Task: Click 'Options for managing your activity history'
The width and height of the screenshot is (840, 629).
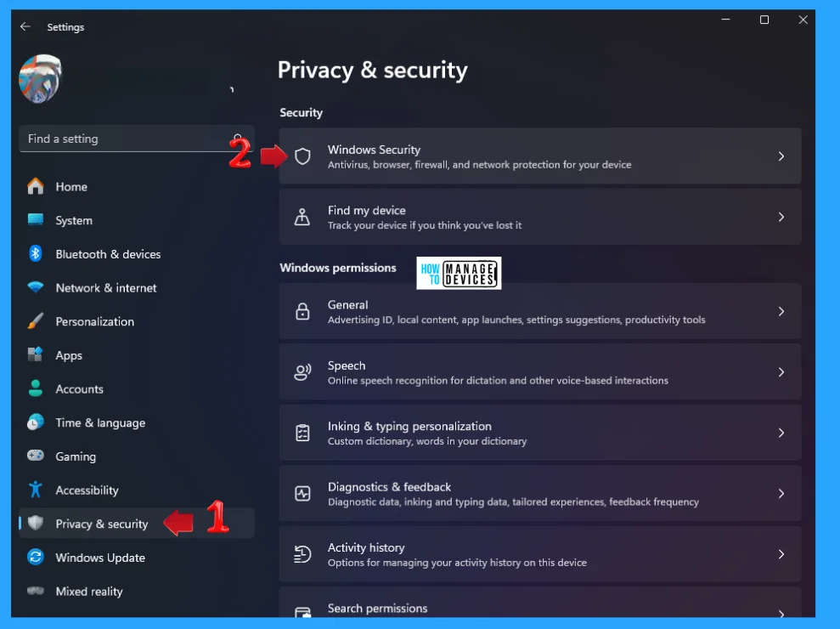Action: 458,563
